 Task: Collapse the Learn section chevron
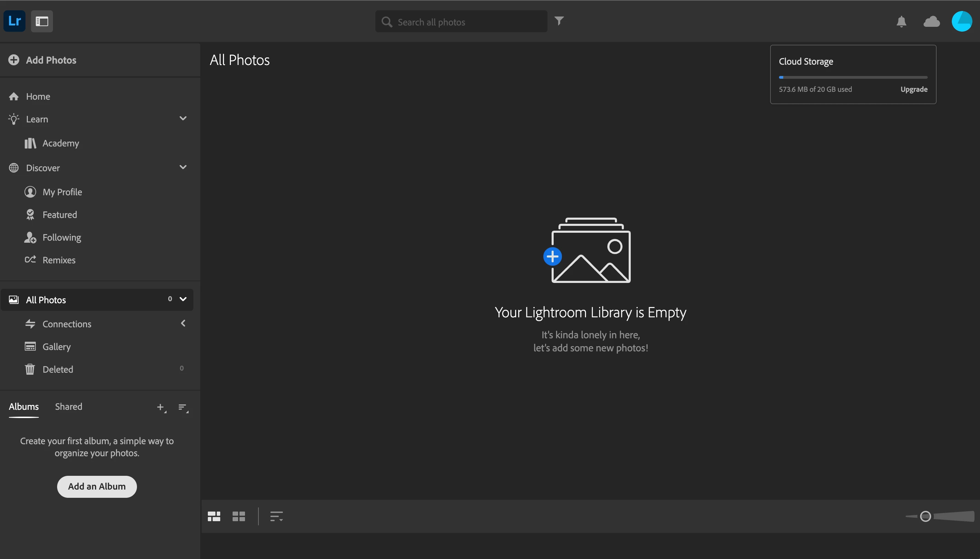pyautogui.click(x=183, y=119)
